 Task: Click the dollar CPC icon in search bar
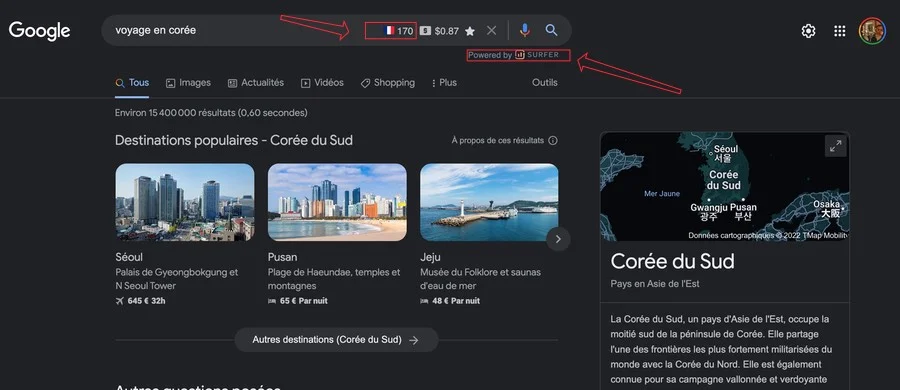425,30
